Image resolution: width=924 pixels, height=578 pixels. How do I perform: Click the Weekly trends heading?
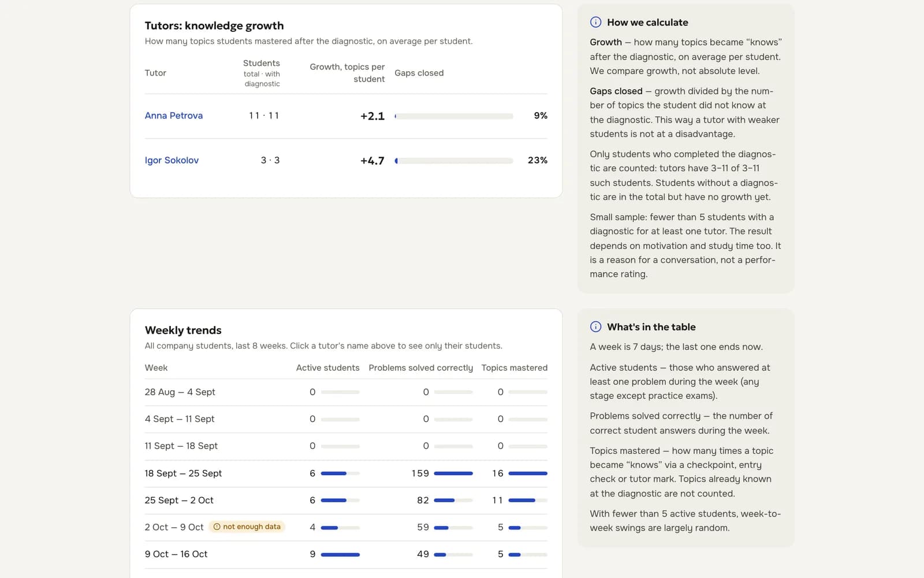pyautogui.click(x=183, y=330)
